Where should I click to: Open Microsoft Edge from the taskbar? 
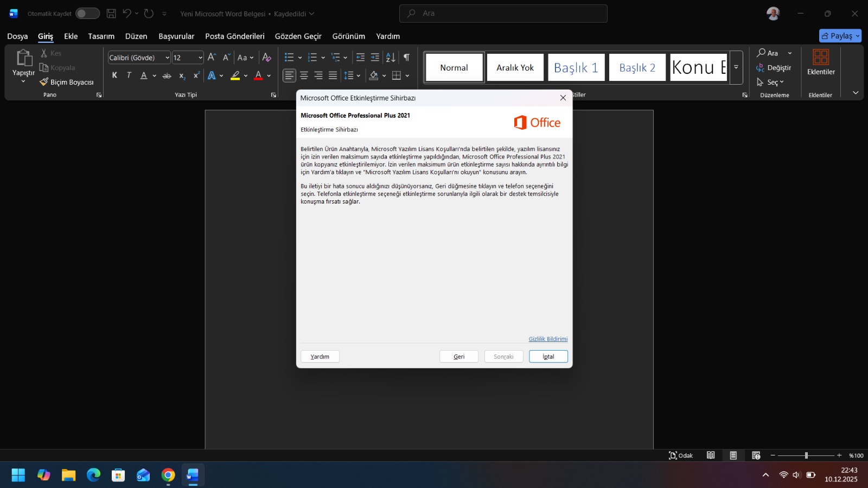(x=93, y=476)
